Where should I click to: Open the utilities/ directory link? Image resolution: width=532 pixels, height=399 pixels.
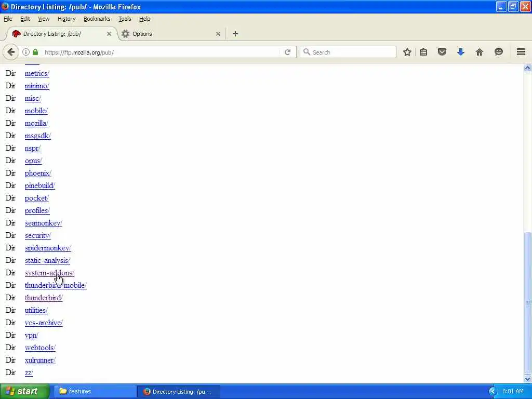[x=36, y=311]
